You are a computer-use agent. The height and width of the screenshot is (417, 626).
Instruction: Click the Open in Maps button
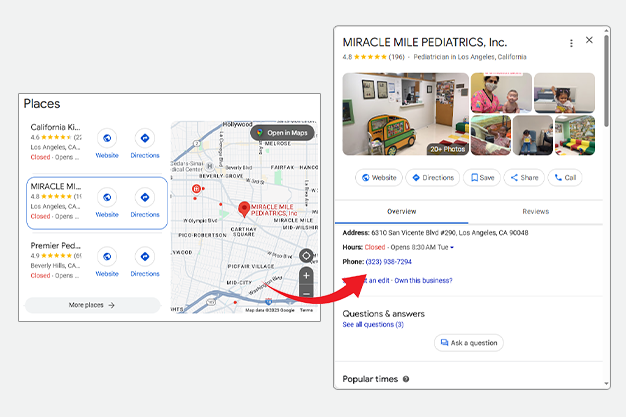[282, 133]
